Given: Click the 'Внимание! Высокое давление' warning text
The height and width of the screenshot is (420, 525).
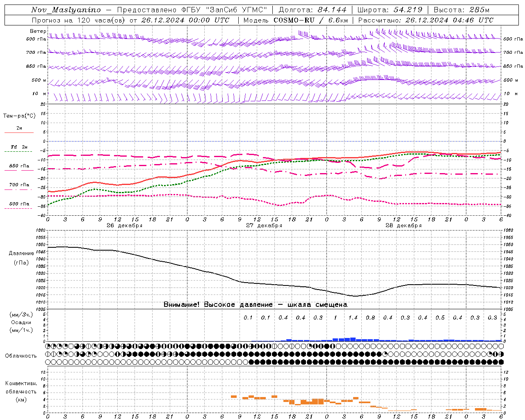Looking at the screenshot, I should point(218,305).
